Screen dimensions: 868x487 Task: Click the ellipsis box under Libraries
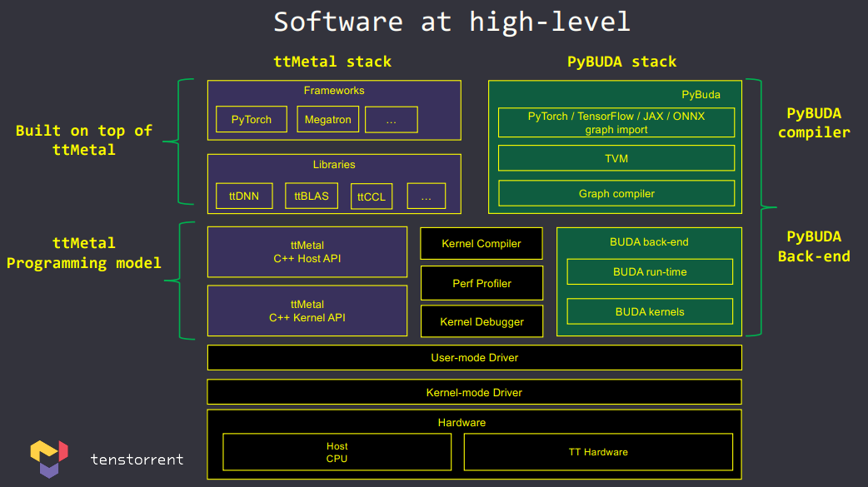(x=427, y=196)
